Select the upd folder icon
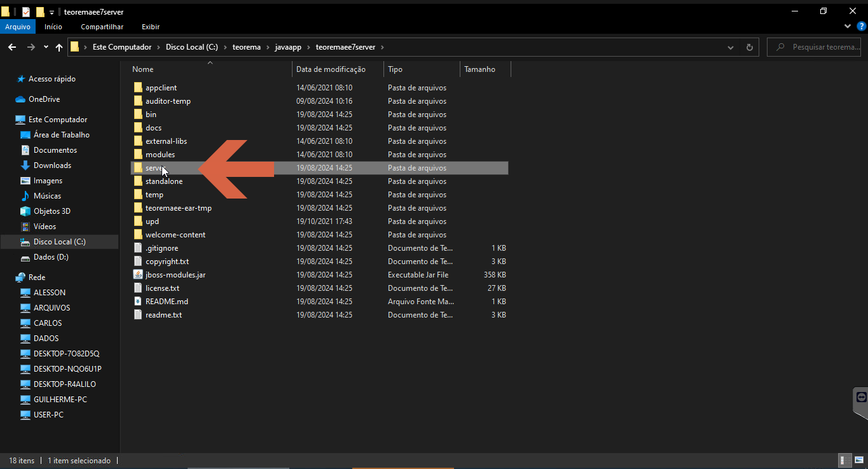The width and height of the screenshot is (868, 469). pyautogui.click(x=138, y=221)
